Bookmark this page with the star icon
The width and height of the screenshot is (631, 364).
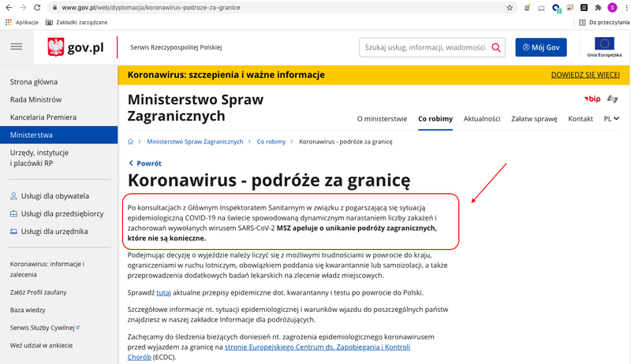(x=510, y=8)
